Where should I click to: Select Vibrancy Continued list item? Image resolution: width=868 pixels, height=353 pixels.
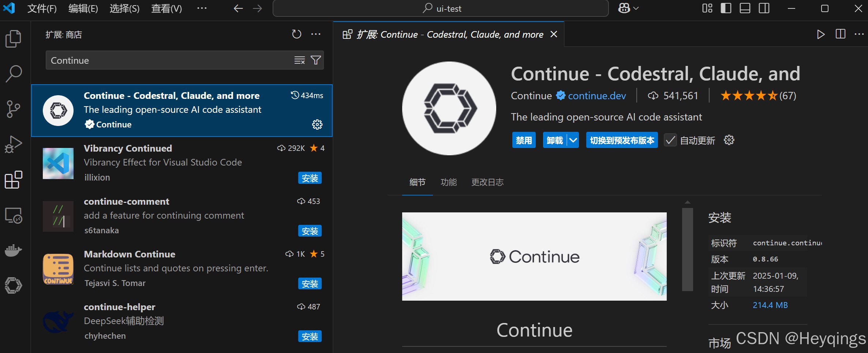pos(182,163)
